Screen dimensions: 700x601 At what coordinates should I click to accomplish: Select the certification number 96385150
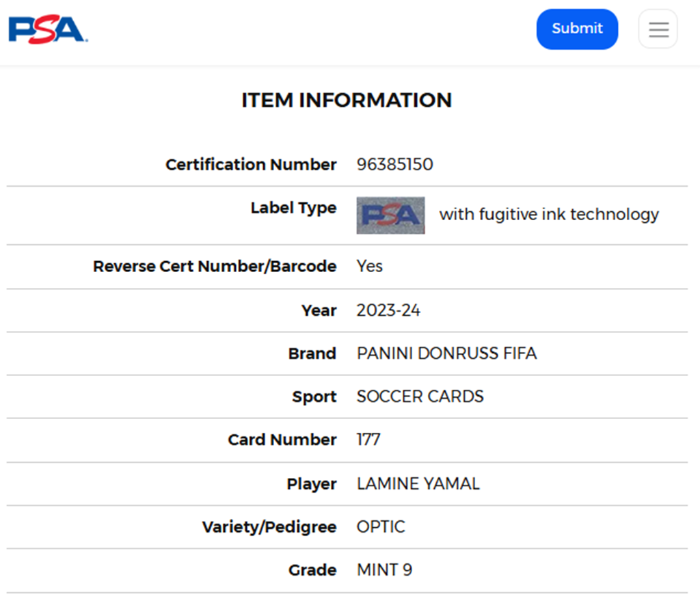point(394,165)
